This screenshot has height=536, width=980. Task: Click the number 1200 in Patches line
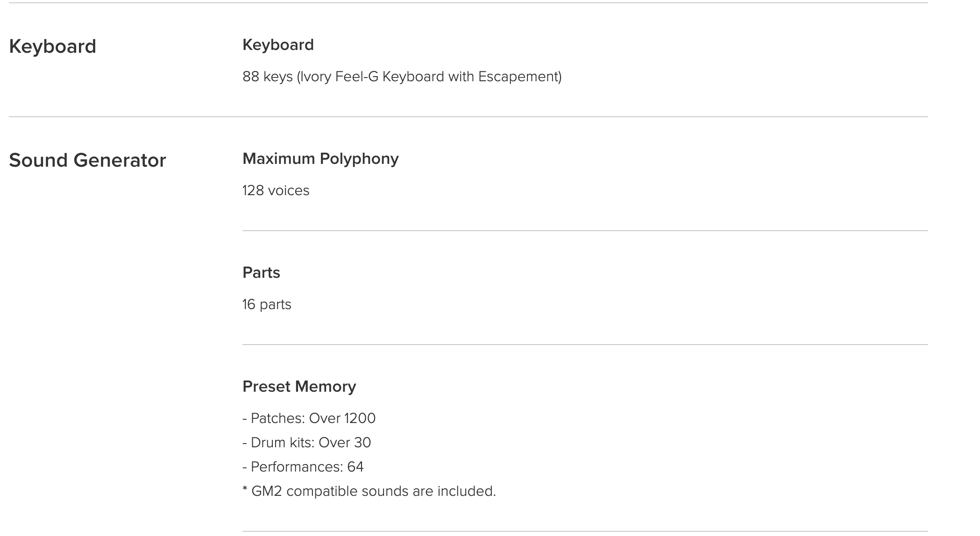point(359,418)
